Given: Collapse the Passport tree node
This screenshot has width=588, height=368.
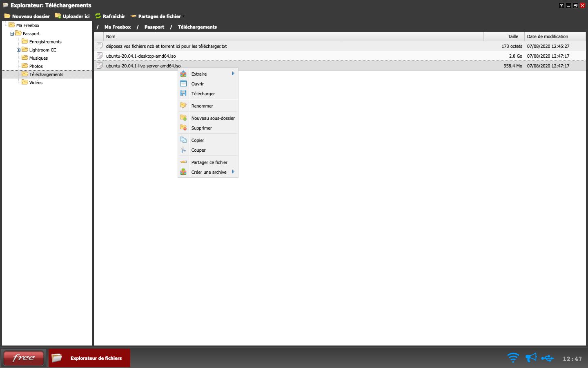Looking at the screenshot, I should point(12,34).
